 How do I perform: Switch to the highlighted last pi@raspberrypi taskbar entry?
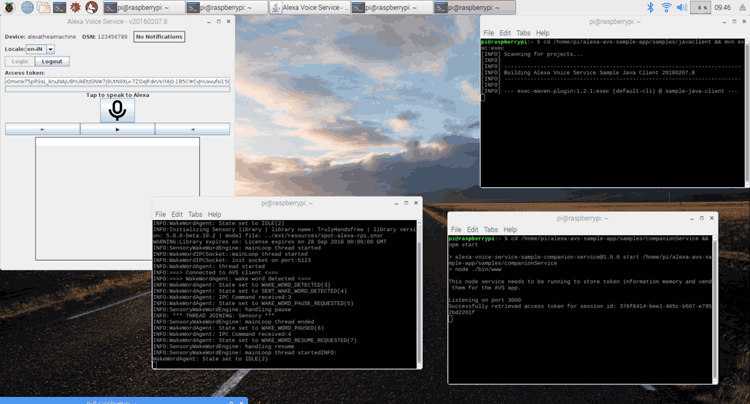click(474, 7)
